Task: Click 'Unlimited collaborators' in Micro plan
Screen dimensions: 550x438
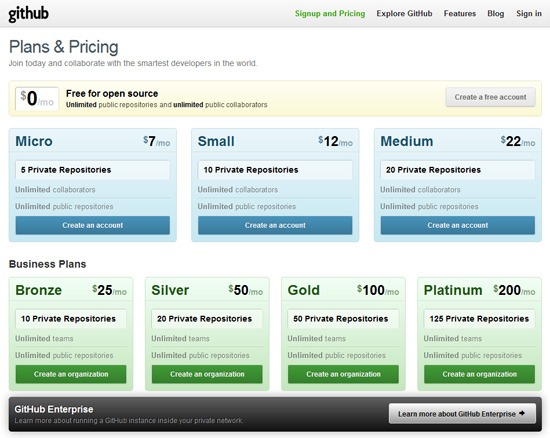Action: pyautogui.click(x=55, y=190)
